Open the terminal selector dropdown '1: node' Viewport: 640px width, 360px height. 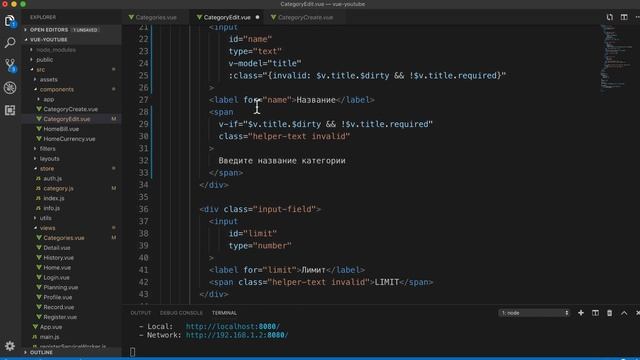click(x=534, y=313)
